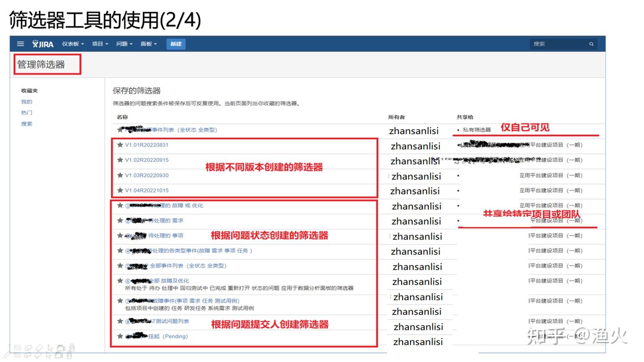Screen dimensions: 644x362
Task: Expand the 面板 dropdown menu
Action: click(x=148, y=44)
